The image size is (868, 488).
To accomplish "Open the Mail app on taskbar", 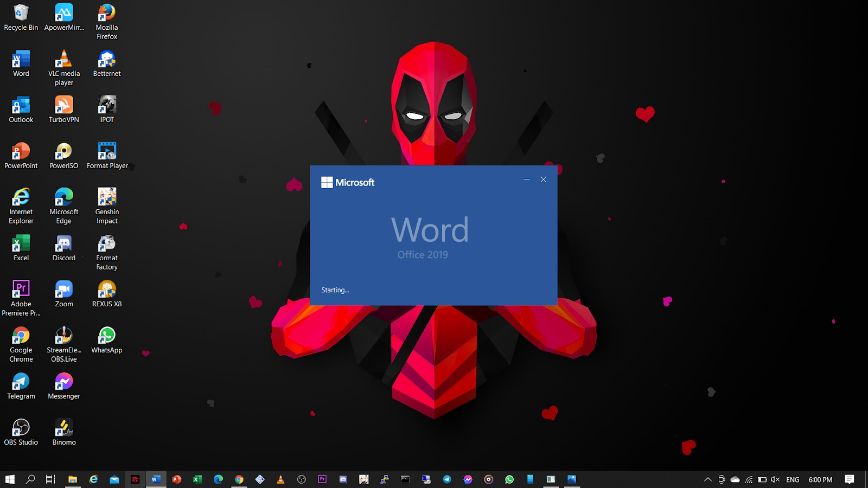I will point(114,479).
